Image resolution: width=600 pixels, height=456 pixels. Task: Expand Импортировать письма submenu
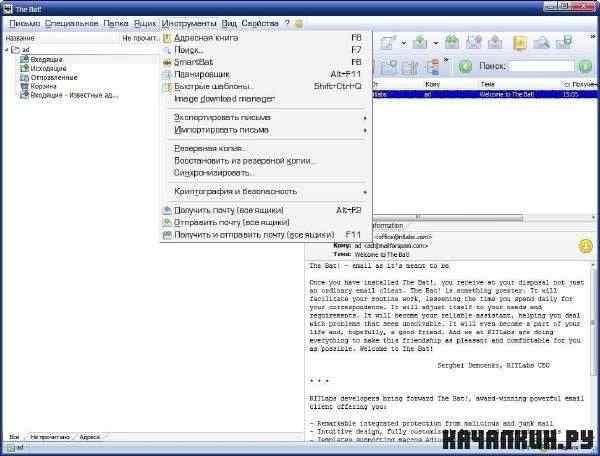266,130
